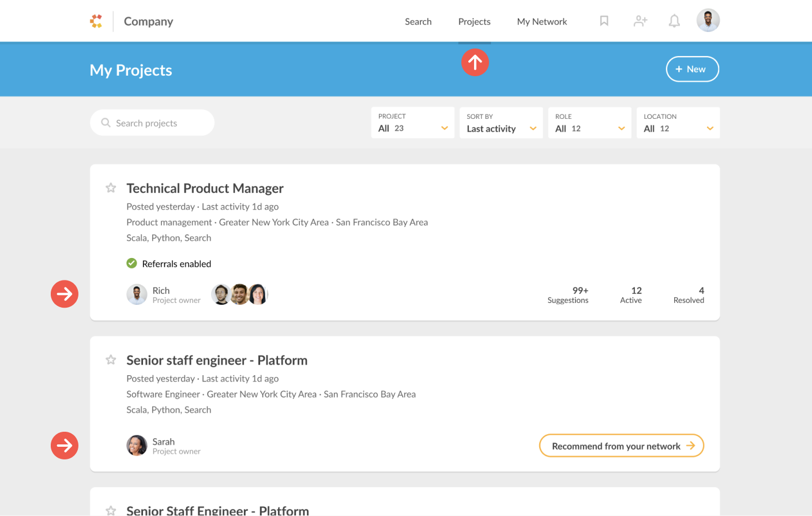Click the woman's avatar in the team trio
812x516 pixels.
[x=258, y=294]
